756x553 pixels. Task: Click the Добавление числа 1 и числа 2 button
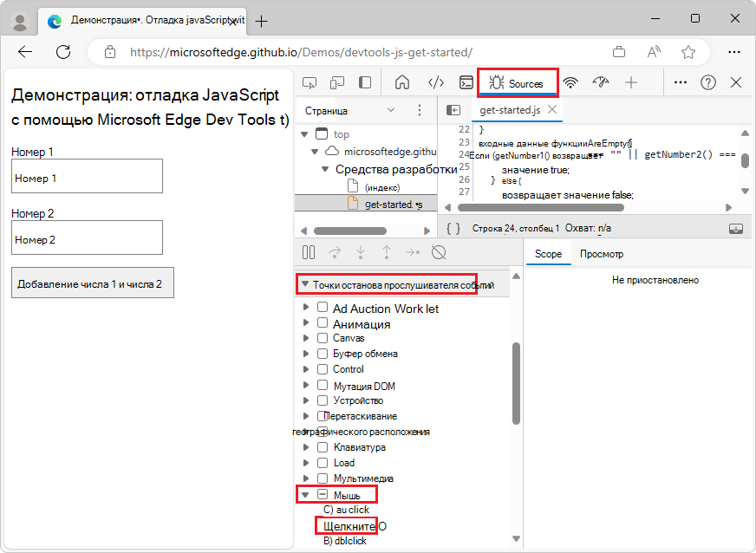(93, 283)
